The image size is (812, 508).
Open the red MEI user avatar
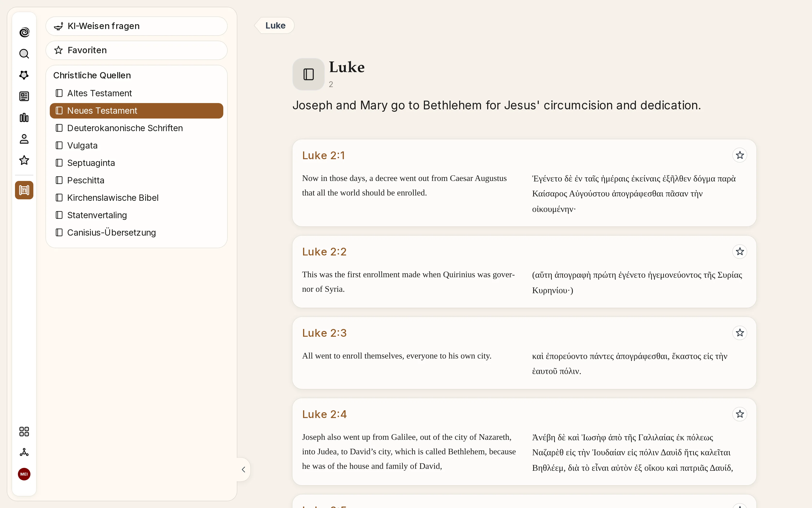[x=24, y=474]
